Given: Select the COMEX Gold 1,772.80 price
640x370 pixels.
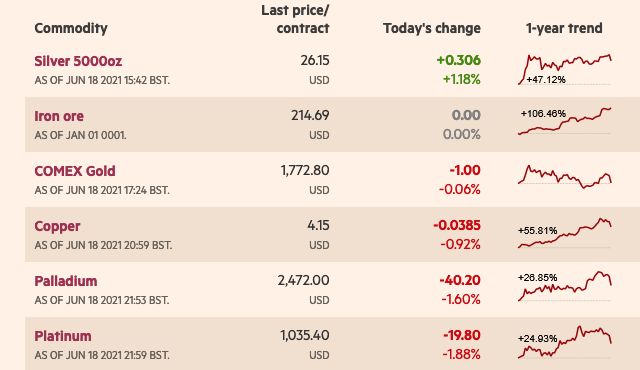Looking at the screenshot, I should pyautogui.click(x=305, y=171).
